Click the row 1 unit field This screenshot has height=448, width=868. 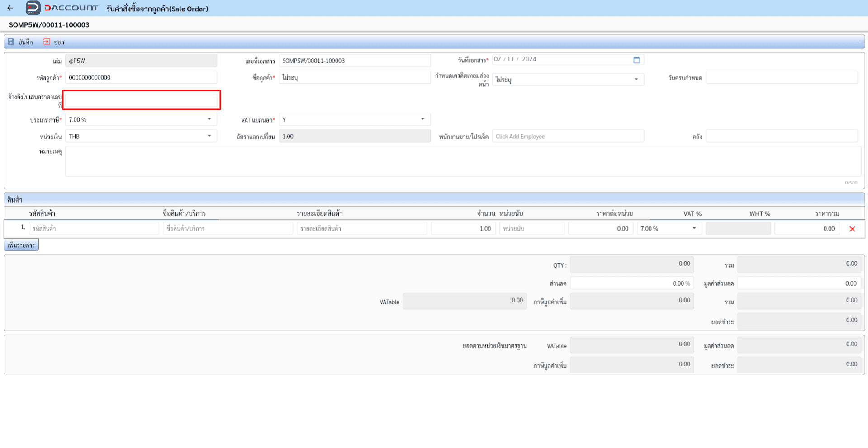[532, 229]
